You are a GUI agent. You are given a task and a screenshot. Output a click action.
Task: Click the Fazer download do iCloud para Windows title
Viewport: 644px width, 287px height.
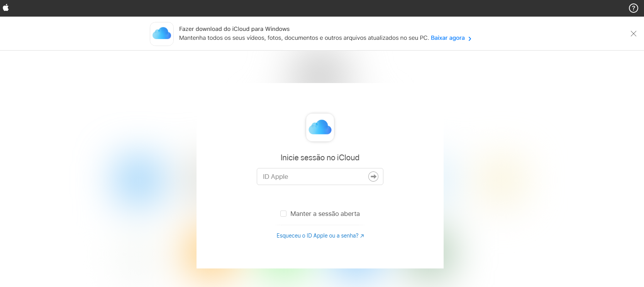[x=234, y=29]
